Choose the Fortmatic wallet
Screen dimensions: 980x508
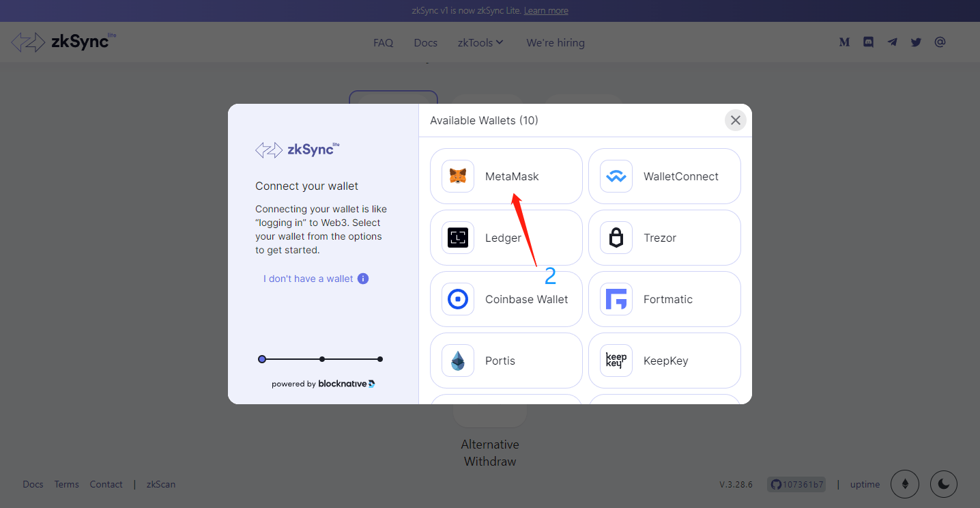tap(664, 299)
